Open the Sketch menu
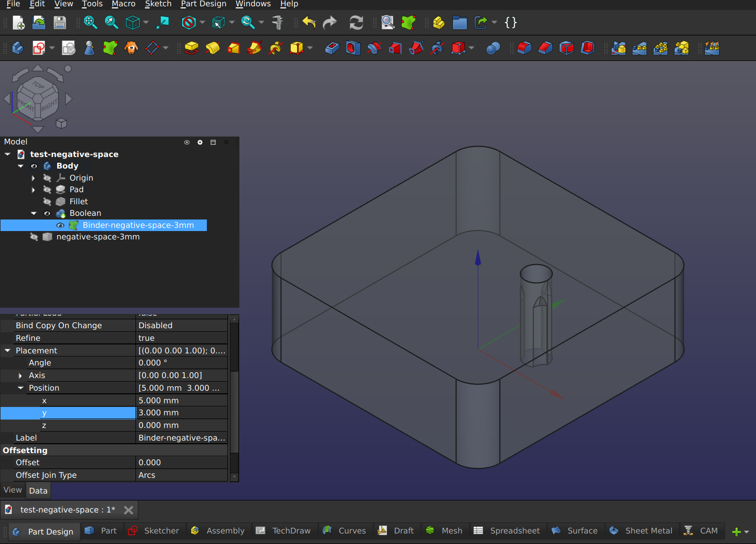Screen dimensions: 756x544 (x=158, y=4)
